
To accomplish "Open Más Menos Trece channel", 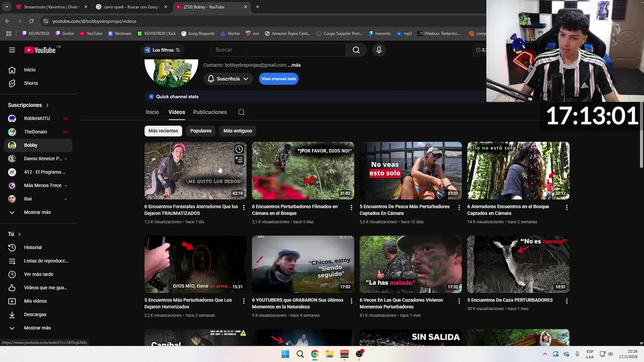I will tap(38, 186).
